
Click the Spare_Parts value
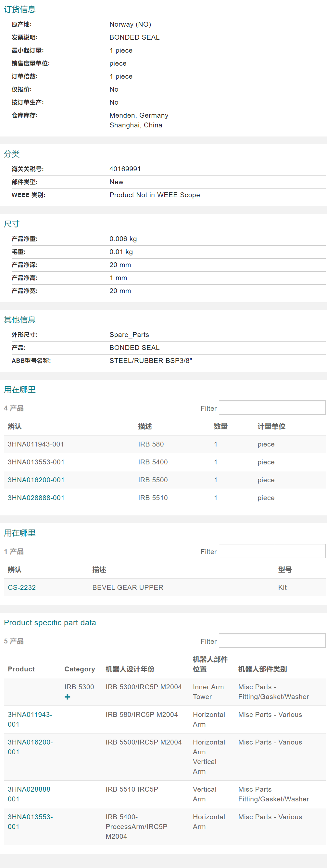[x=129, y=335]
